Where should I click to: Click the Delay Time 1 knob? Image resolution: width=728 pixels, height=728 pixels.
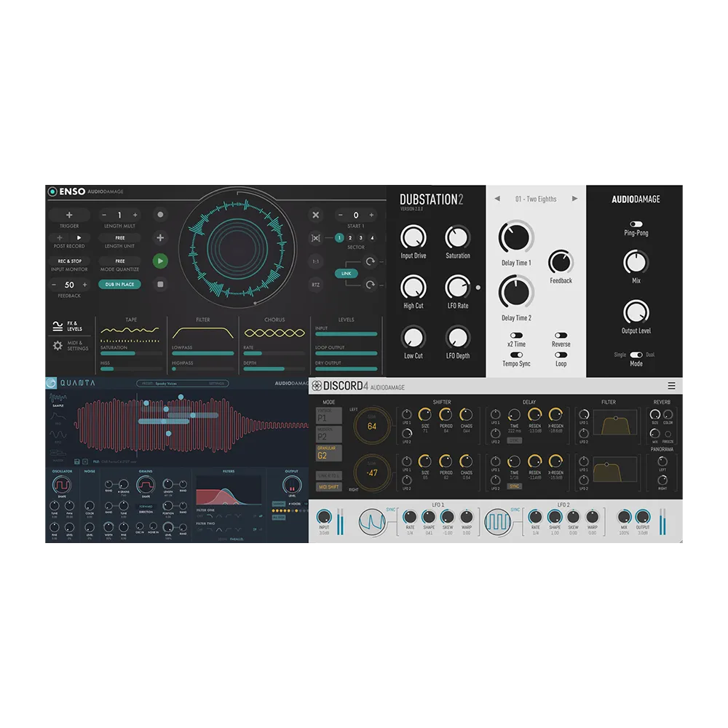point(516,237)
